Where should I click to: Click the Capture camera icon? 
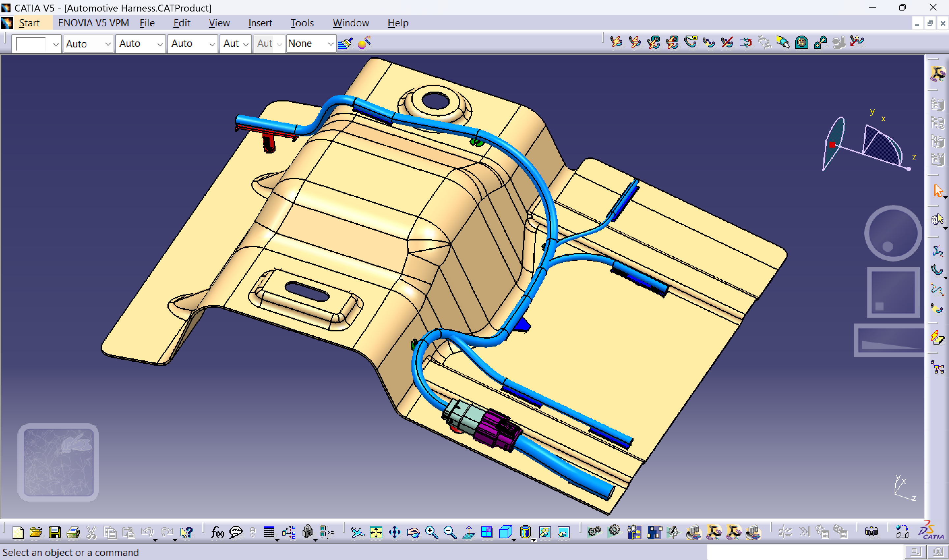coord(871,532)
